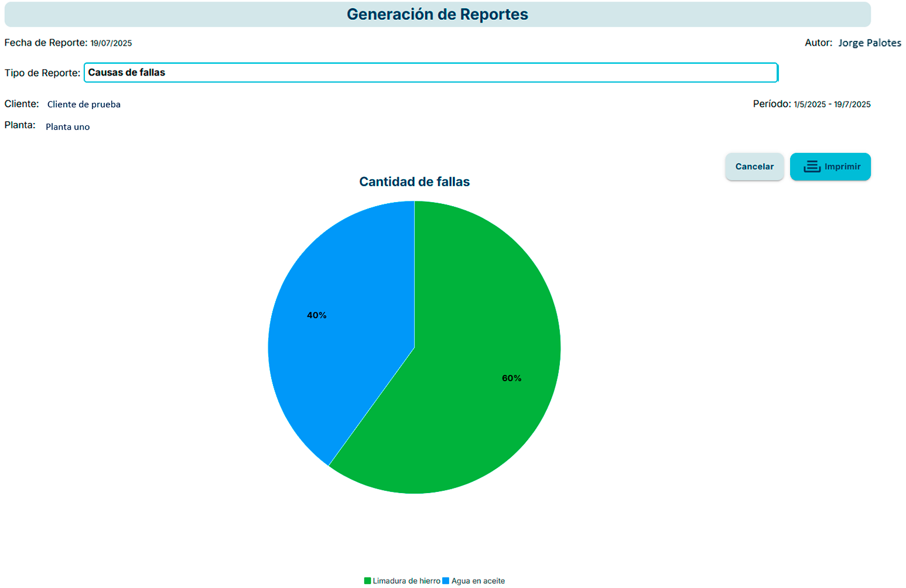The height and width of the screenshot is (588, 906).
Task: Click the green Limadura de hierro legend swatch
Action: pos(368,581)
